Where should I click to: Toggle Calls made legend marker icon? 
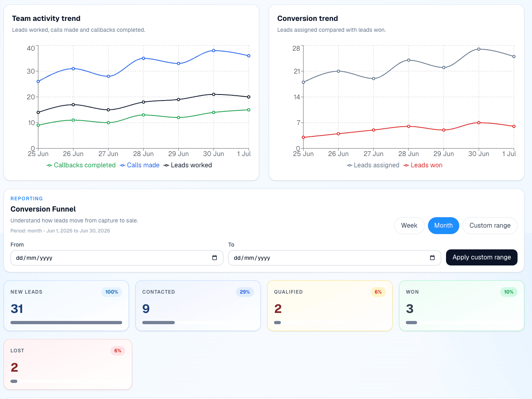point(123,165)
